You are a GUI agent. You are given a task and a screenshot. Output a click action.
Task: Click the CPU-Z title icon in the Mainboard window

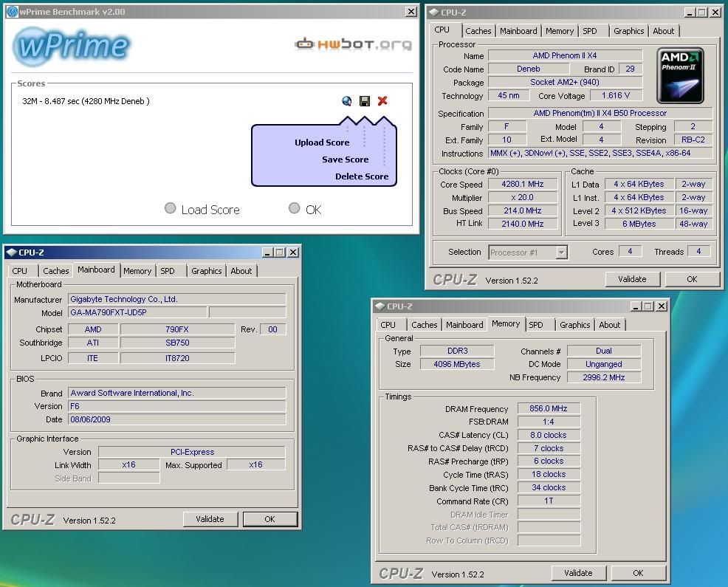11,253
